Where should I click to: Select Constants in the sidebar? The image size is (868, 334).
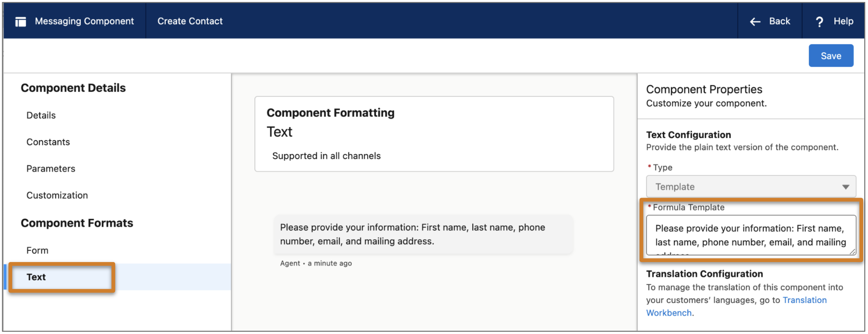[48, 142]
